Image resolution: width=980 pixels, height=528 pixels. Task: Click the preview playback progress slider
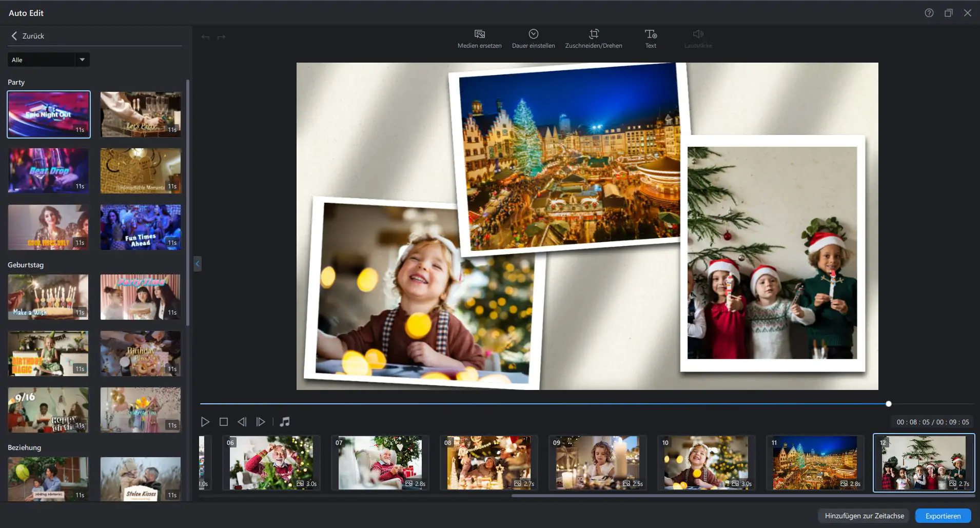click(544, 404)
